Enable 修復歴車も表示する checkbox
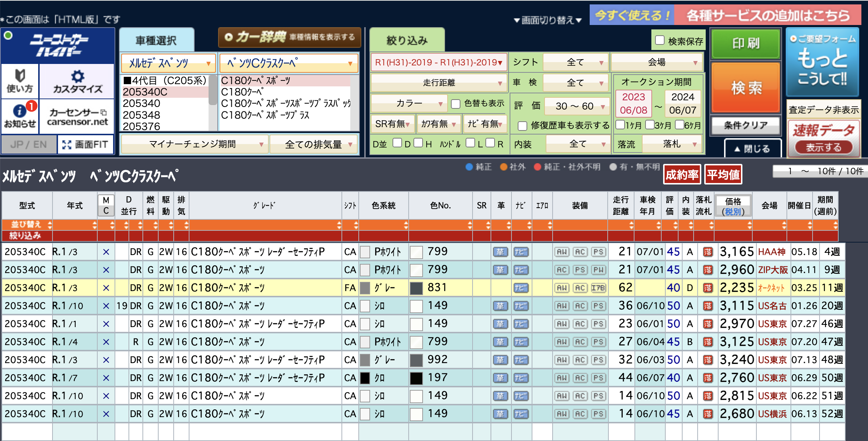Image resolution: width=868 pixels, height=441 pixels. pyautogui.click(x=522, y=126)
